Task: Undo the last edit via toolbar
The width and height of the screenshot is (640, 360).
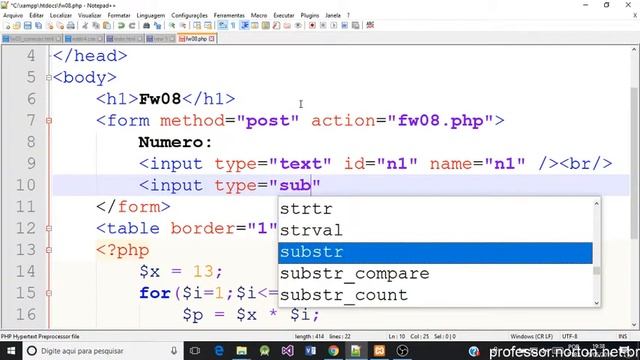Action: 121,25
